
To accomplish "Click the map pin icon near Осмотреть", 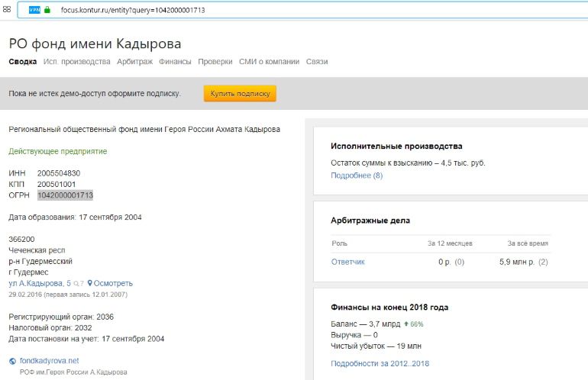I will (90, 283).
